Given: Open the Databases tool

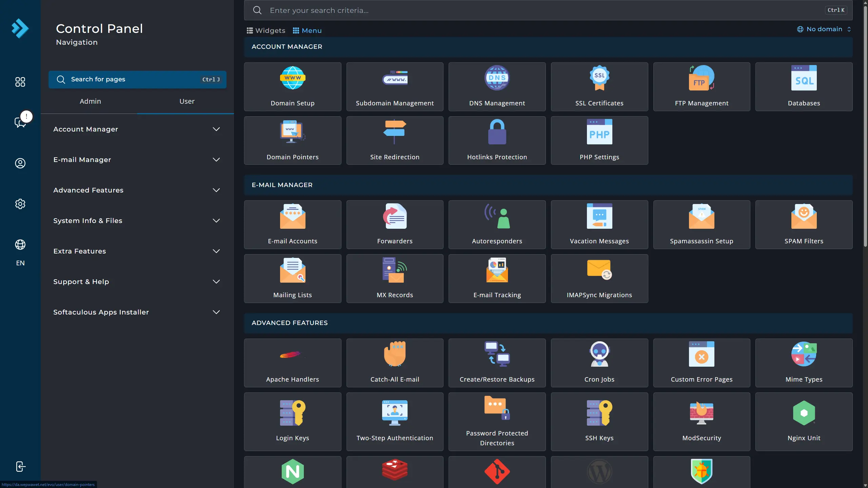Looking at the screenshot, I should click(804, 86).
